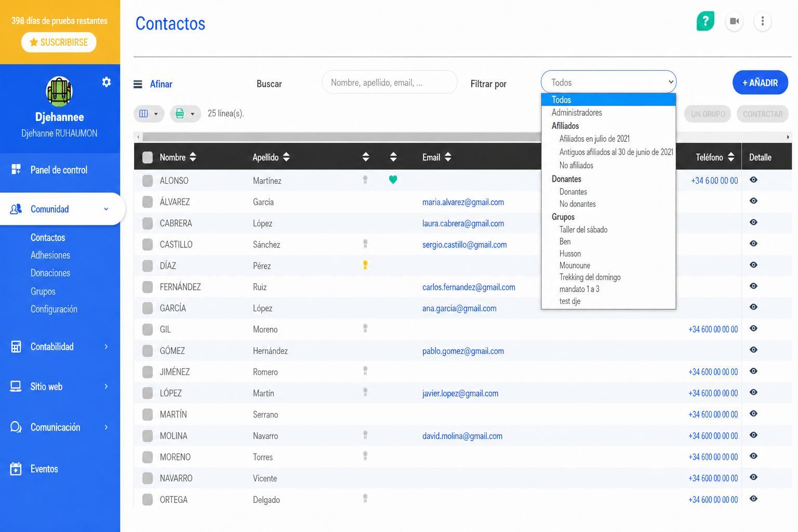798x532 pixels.
Task: Click the grey medal icon for GIL
Action: 365,328
